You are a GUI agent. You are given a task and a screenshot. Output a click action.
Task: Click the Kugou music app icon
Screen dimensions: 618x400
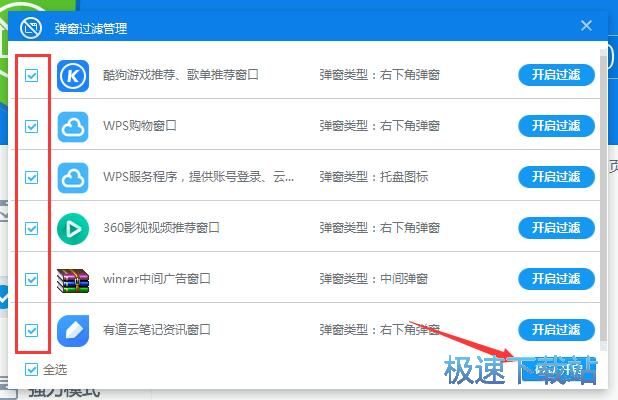coord(73,75)
